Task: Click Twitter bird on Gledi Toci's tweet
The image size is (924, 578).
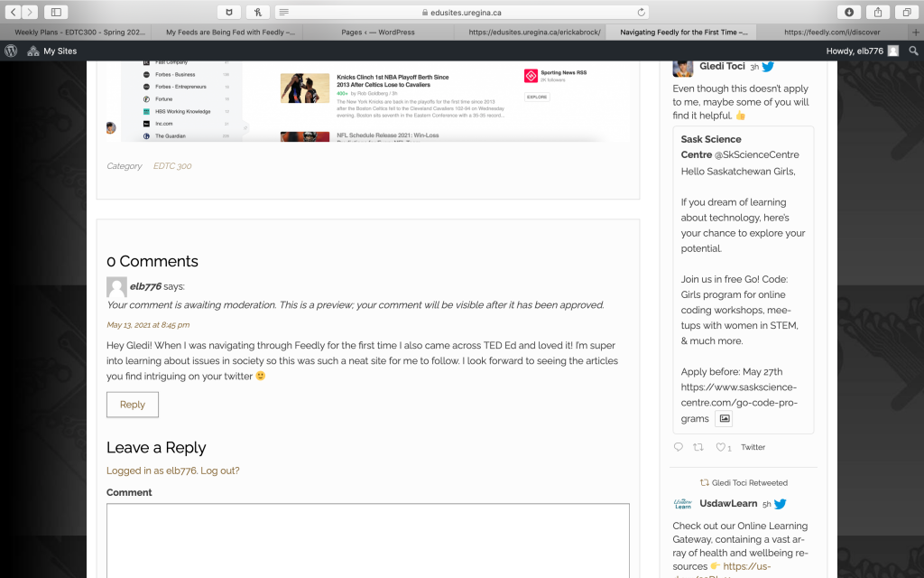Action: point(768,67)
